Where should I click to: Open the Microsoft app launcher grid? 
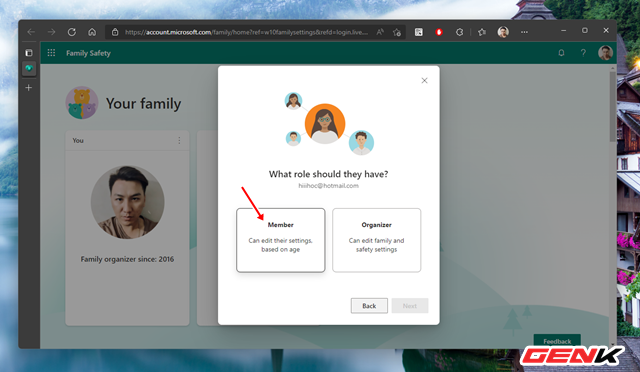[51, 53]
